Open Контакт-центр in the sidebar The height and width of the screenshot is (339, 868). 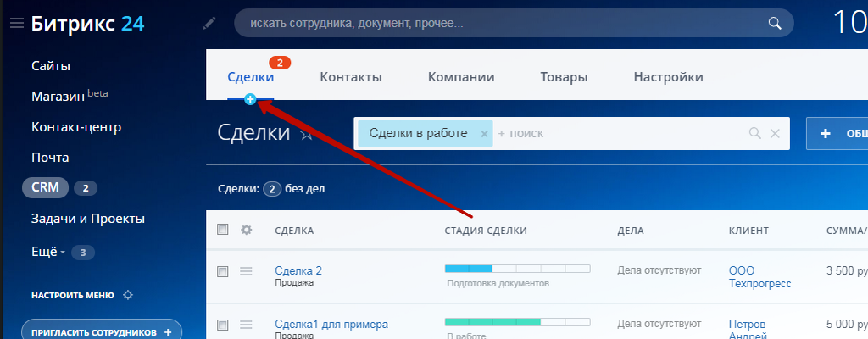pyautogui.click(x=76, y=127)
